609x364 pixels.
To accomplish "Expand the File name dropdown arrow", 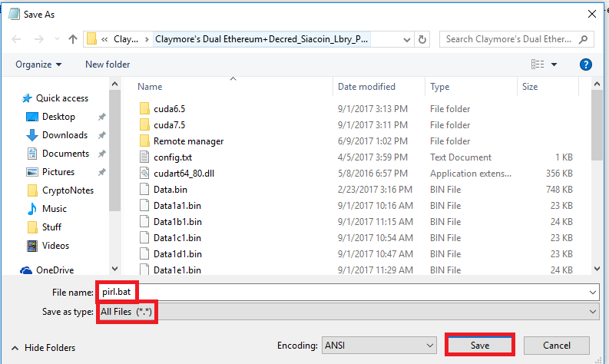I will pos(593,292).
